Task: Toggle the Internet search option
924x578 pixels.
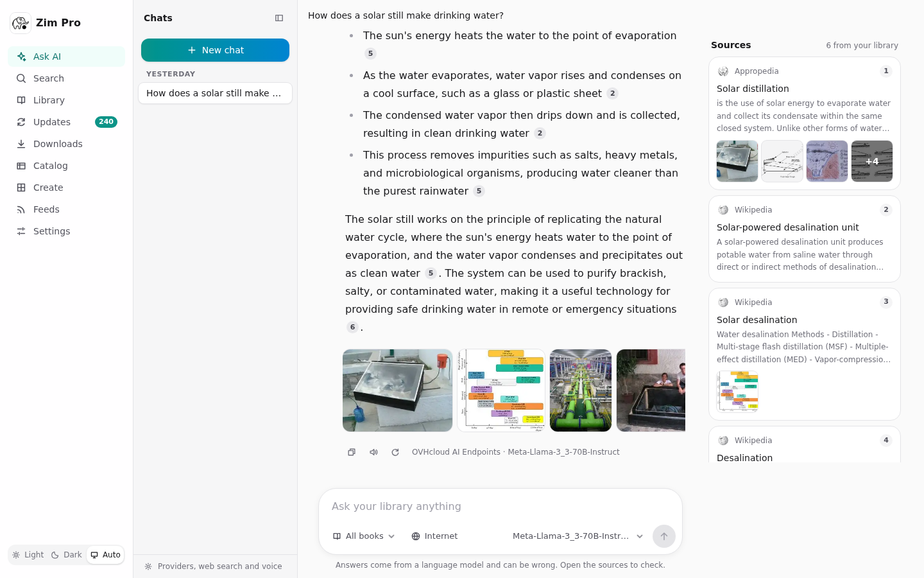Action: click(x=434, y=536)
